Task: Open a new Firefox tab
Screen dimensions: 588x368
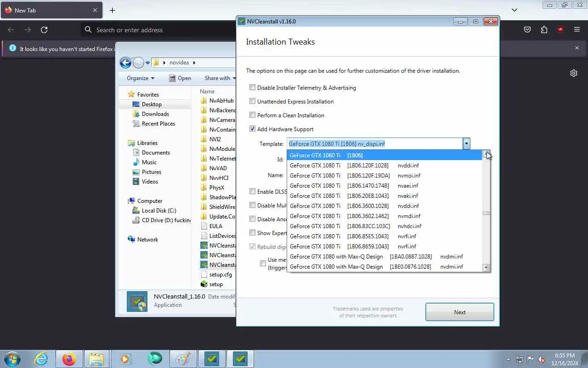Action: [112, 10]
